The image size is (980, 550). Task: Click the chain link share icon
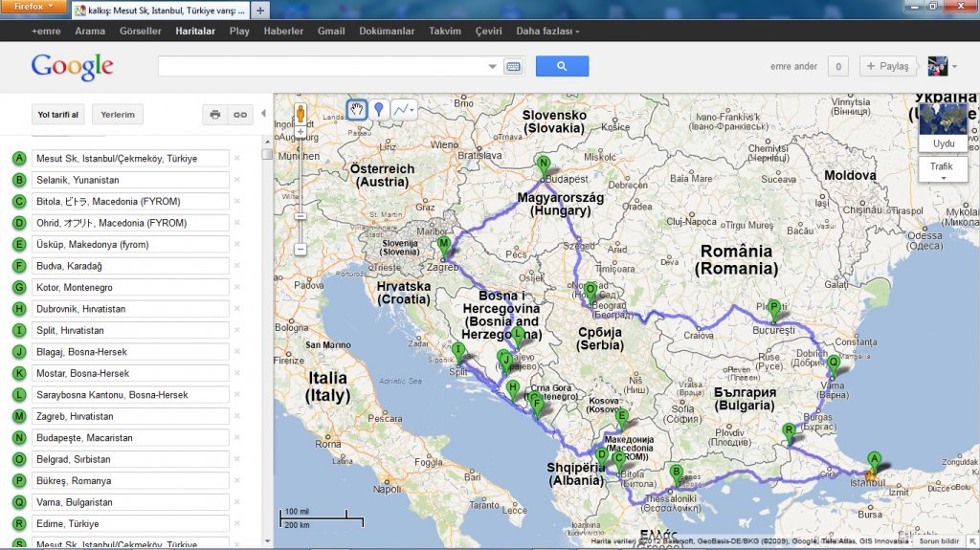click(x=240, y=115)
